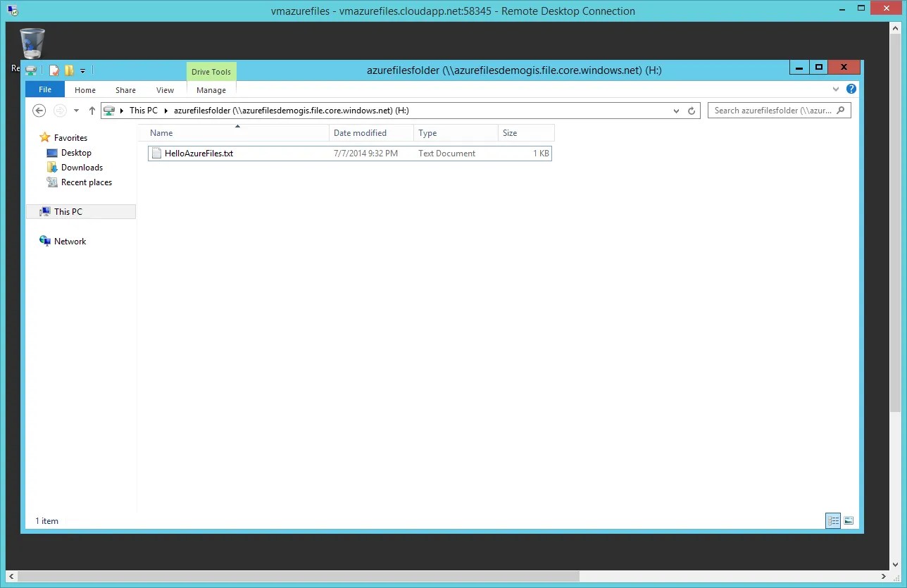Image resolution: width=907 pixels, height=588 pixels.
Task: Click the Properties icon in quick access toolbar
Action: coord(54,70)
